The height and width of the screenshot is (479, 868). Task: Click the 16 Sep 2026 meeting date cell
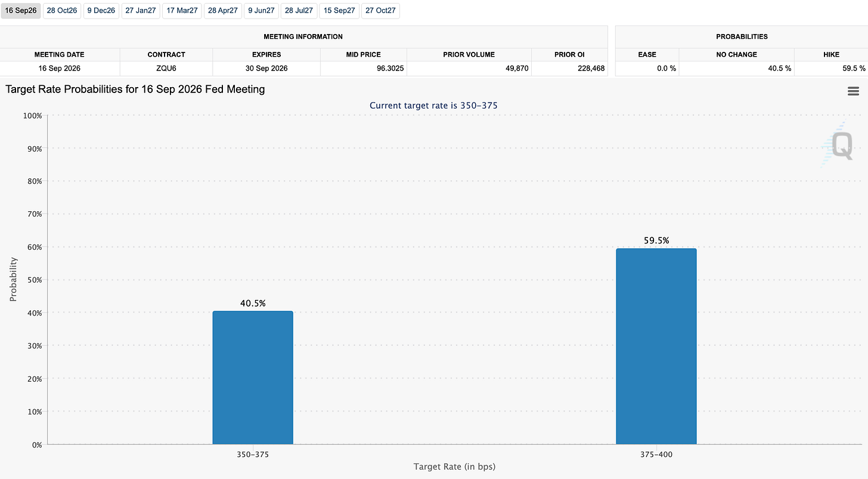tap(60, 69)
